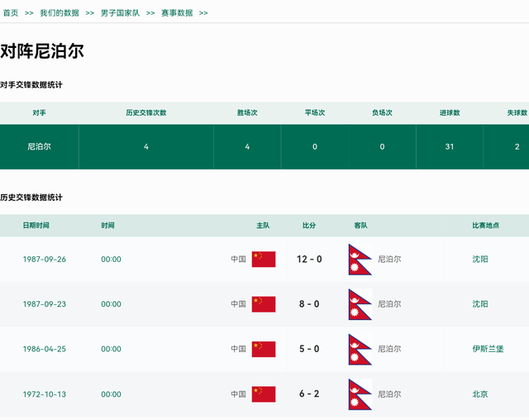Click 时间 column header
The height and width of the screenshot is (420, 529).
pyautogui.click(x=108, y=226)
